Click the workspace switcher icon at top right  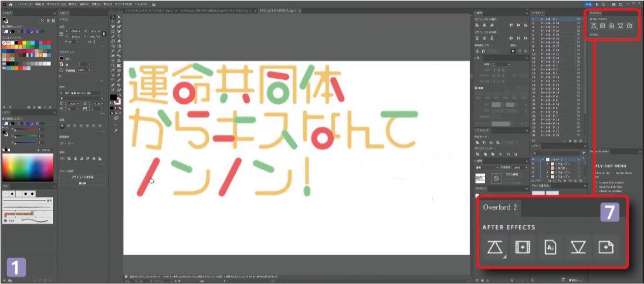point(621,4)
